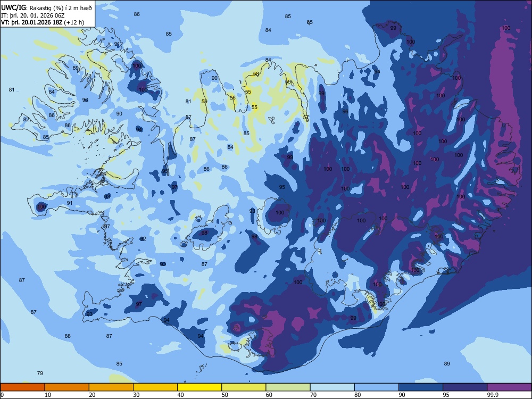Click the "0" legend scale label

2,395
